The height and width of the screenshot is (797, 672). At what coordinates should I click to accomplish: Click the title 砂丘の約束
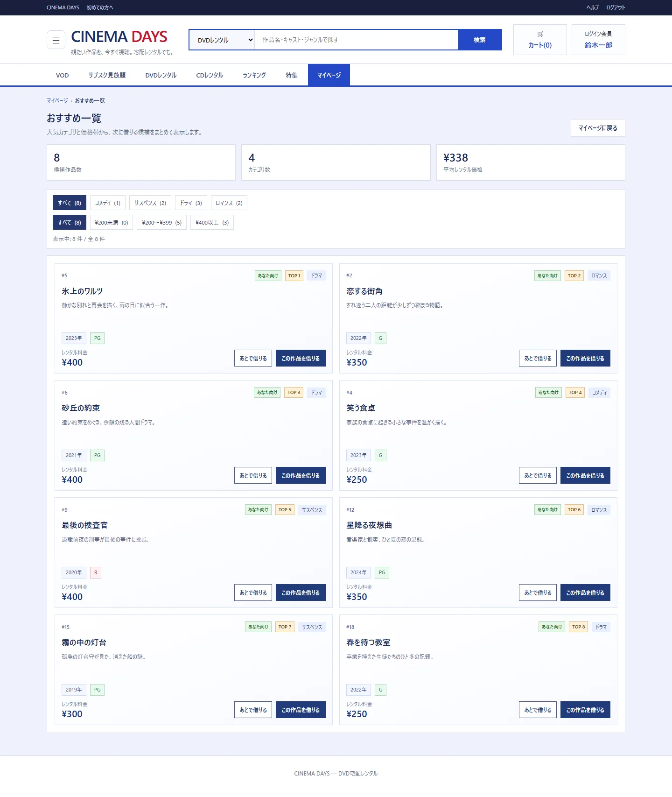[x=81, y=408]
